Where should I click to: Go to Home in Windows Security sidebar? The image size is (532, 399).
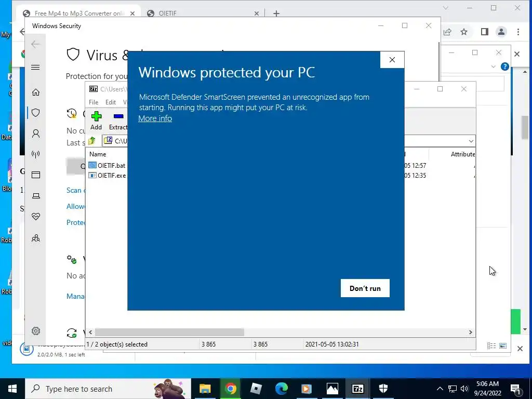(x=36, y=92)
